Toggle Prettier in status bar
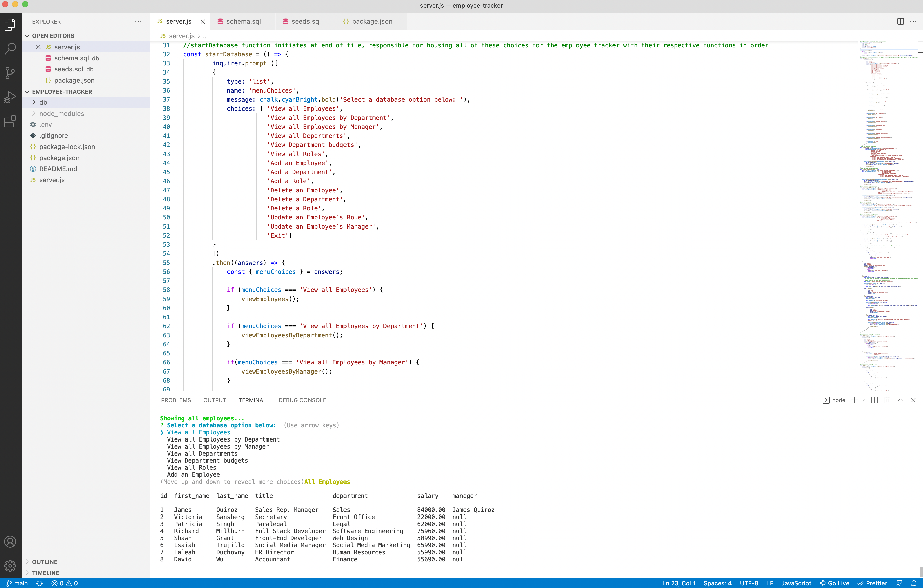Screen dimensions: 923x588 (872, 583)
